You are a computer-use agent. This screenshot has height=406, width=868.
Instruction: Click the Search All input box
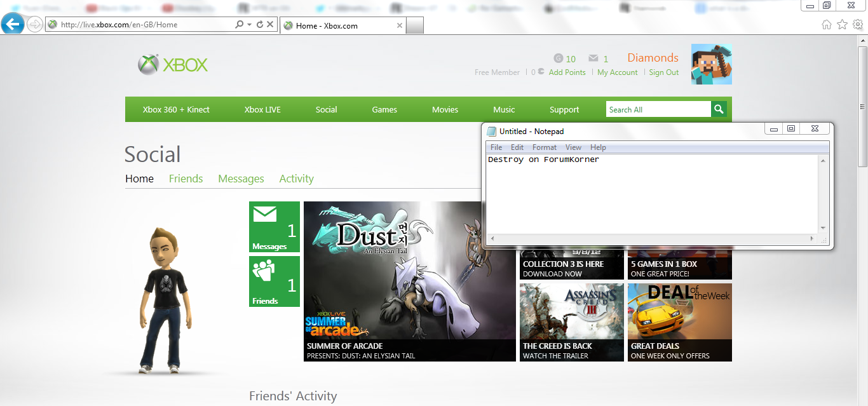[x=658, y=109]
